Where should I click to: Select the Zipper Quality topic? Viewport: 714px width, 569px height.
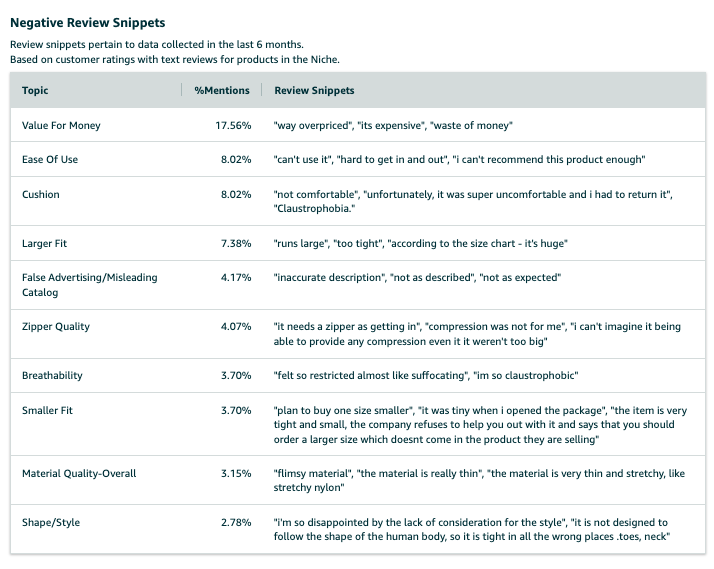[x=55, y=327]
